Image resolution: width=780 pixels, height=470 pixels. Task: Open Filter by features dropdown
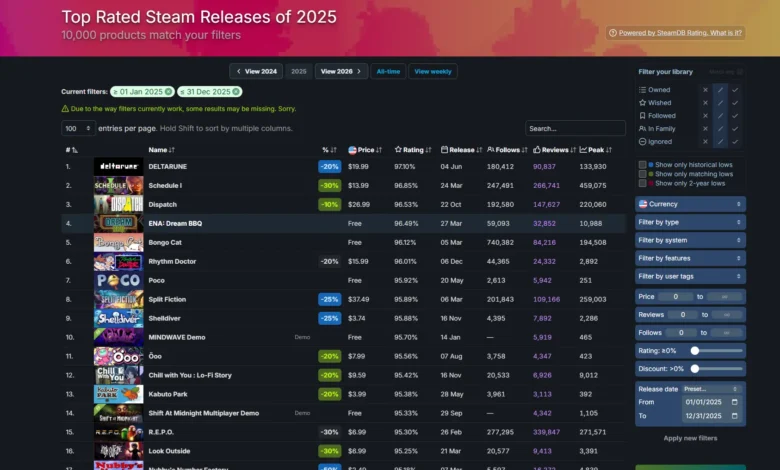[690, 258]
